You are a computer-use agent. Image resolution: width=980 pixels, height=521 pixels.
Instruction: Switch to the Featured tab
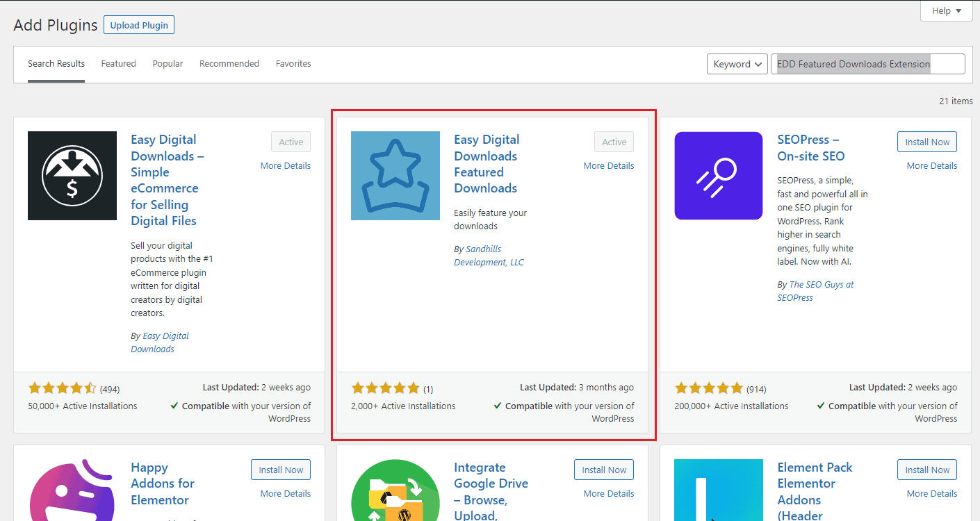119,64
